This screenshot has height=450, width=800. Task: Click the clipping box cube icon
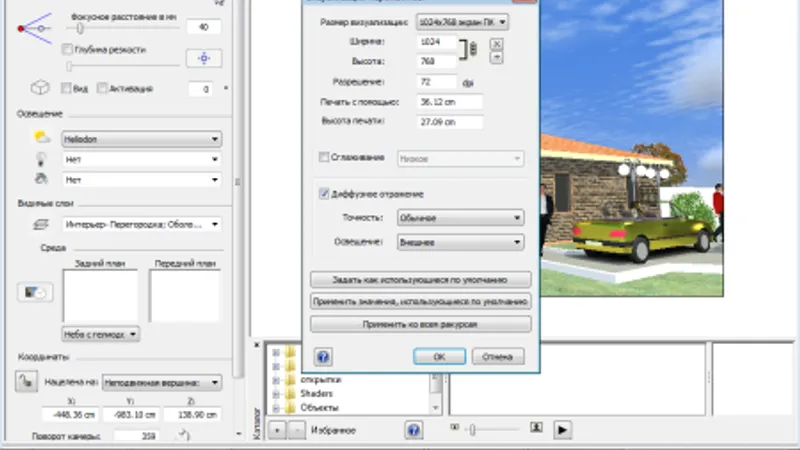point(40,88)
